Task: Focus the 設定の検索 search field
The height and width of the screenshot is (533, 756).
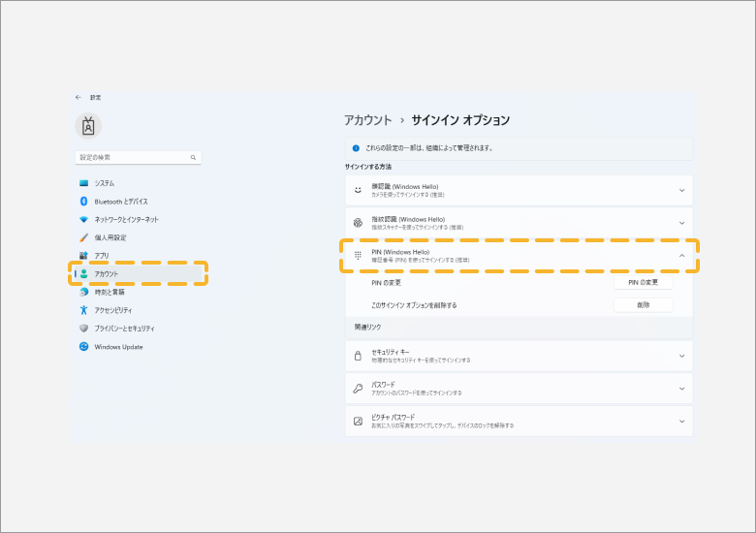Action: [138, 158]
